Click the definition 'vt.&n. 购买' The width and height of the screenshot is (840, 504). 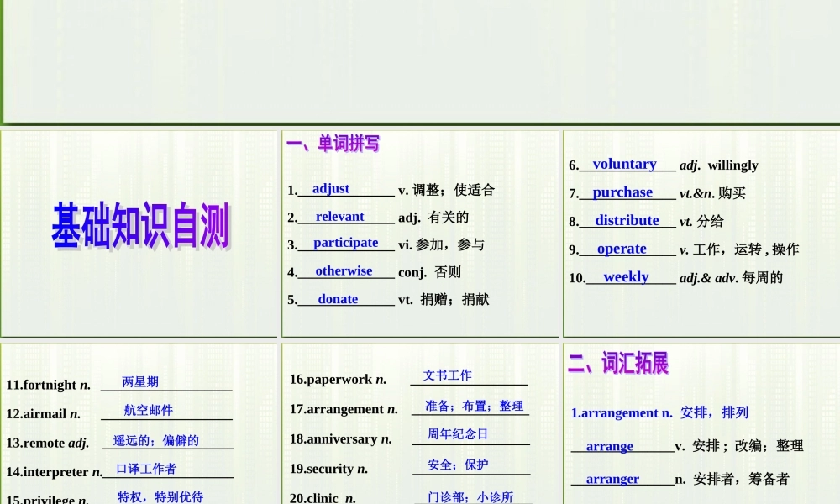pyautogui.click(x=712, y=193)
